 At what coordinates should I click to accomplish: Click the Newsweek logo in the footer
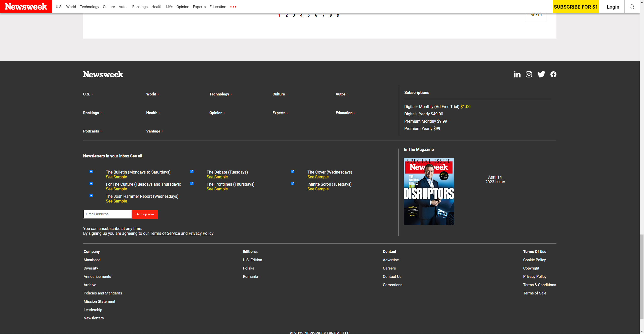(x=103, y=75)
